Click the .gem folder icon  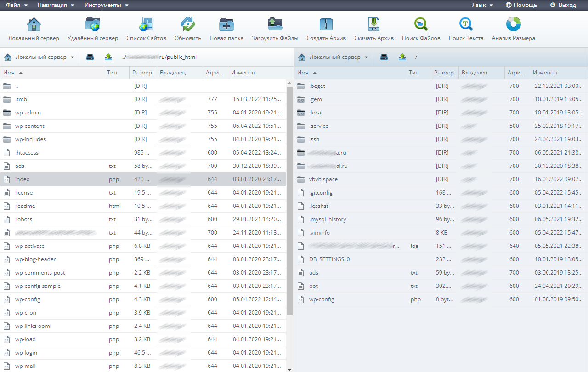pos(301,99)
